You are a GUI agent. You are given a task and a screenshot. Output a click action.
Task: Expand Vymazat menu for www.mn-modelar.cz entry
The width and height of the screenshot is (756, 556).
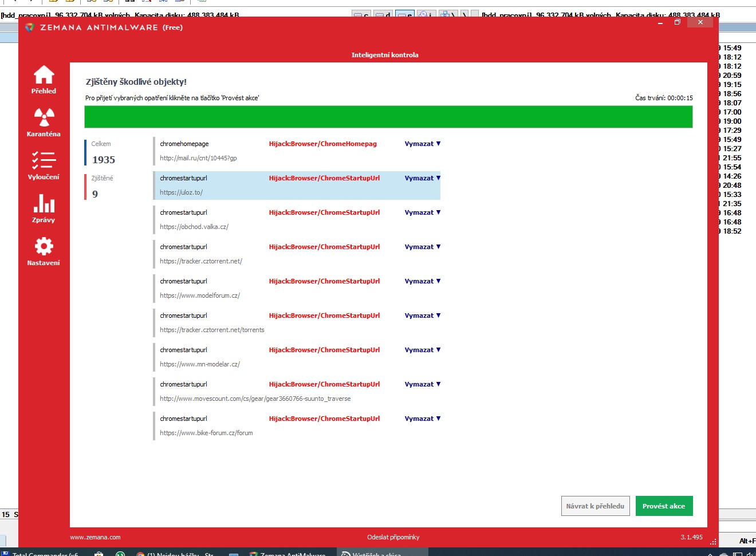[x=423, y=350]
